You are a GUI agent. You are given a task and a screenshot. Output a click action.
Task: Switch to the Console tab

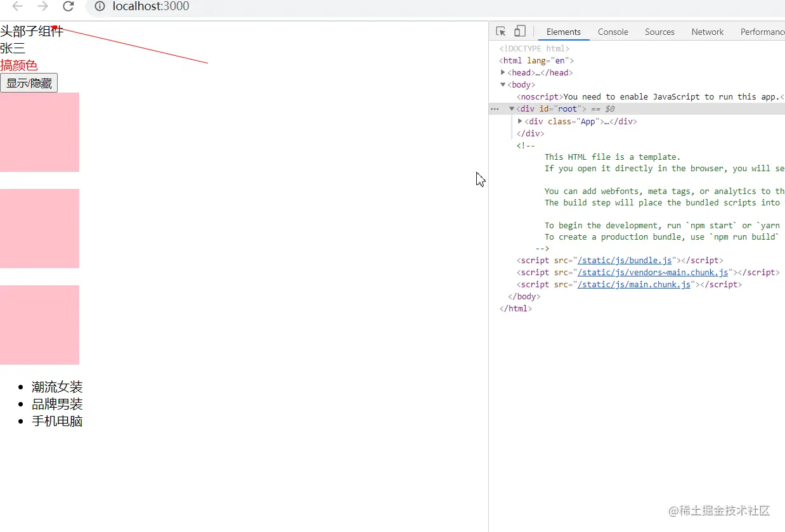click(613, 32)
